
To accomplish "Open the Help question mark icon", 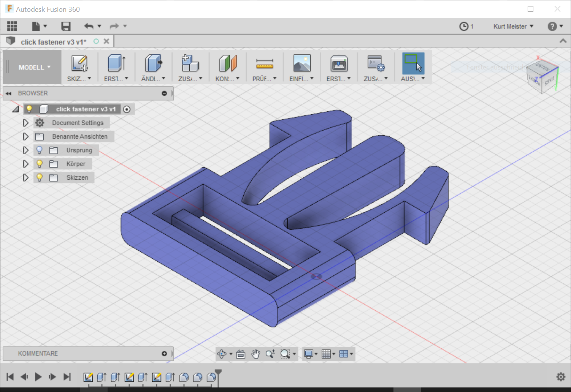I will pos(552,26).
